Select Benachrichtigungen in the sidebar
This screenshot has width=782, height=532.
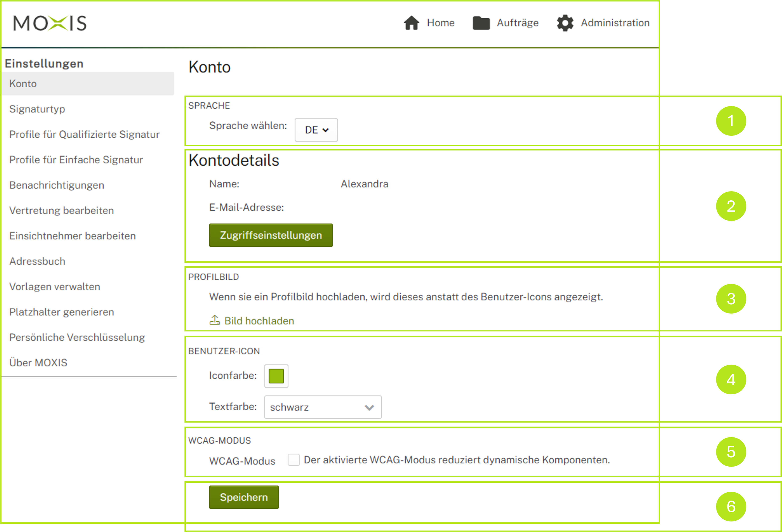click(57, 185)
